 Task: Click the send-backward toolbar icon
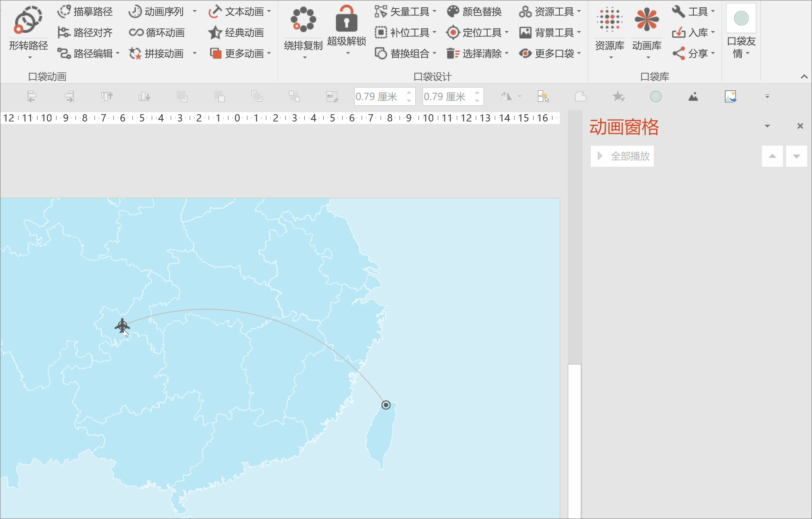pyautogui.click(x=219, y=96)
